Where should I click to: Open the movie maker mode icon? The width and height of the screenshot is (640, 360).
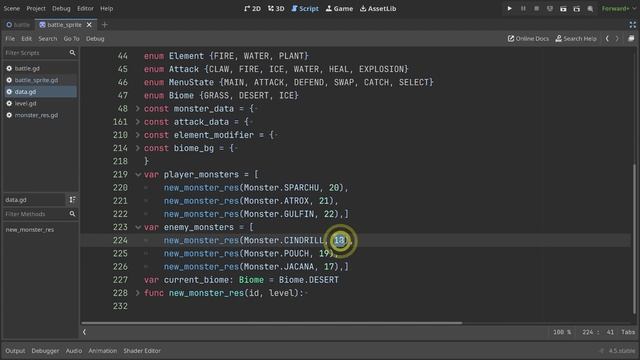590,9
